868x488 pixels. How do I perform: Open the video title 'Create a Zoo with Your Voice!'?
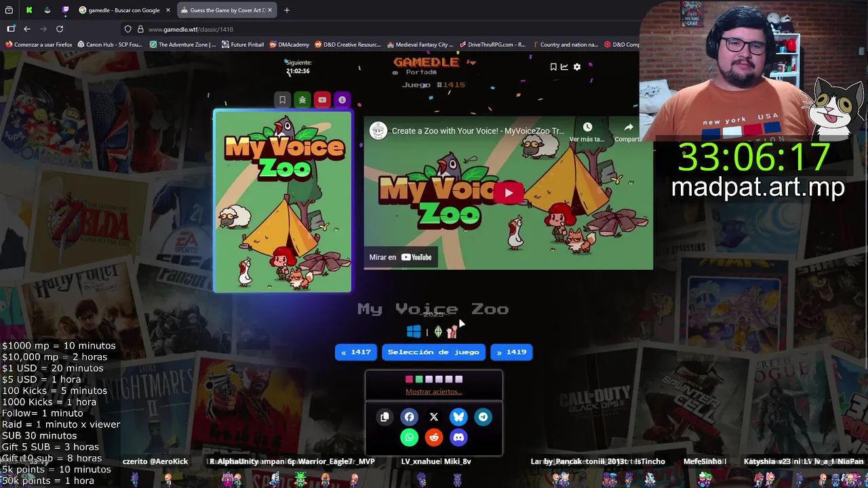tap(477, 131)
